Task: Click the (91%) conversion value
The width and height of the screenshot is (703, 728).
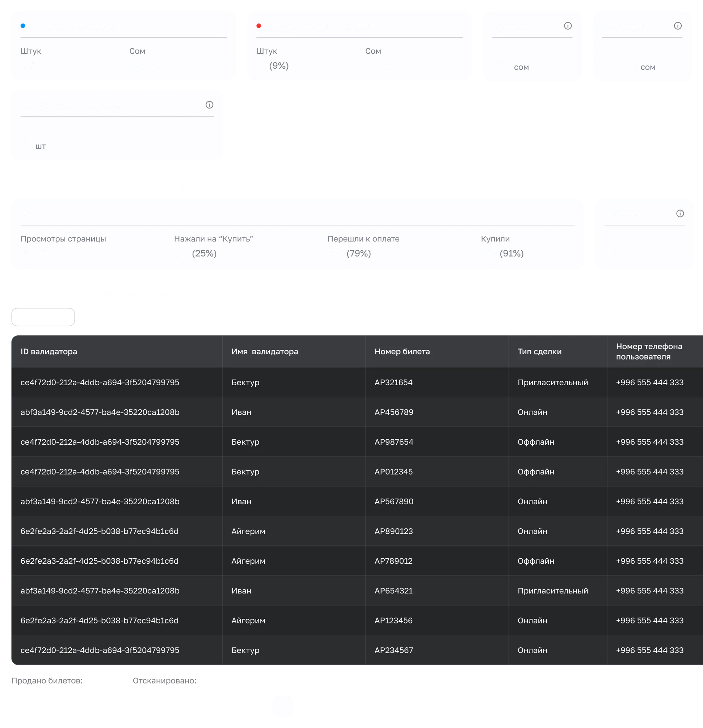Action: (512, 253)
